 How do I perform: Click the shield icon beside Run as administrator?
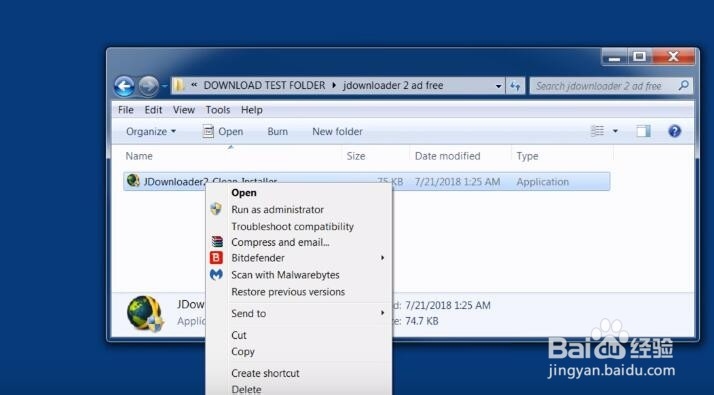click(216, 209)
